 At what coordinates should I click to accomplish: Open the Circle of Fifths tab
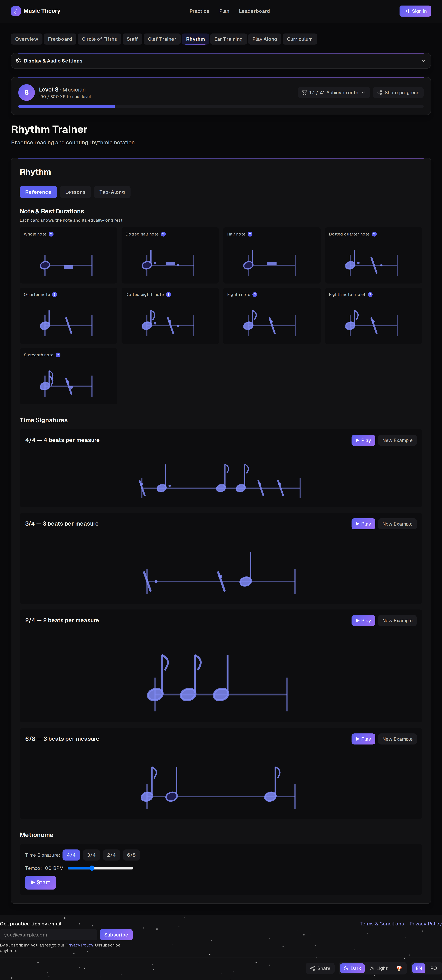[x=99, y=39]
